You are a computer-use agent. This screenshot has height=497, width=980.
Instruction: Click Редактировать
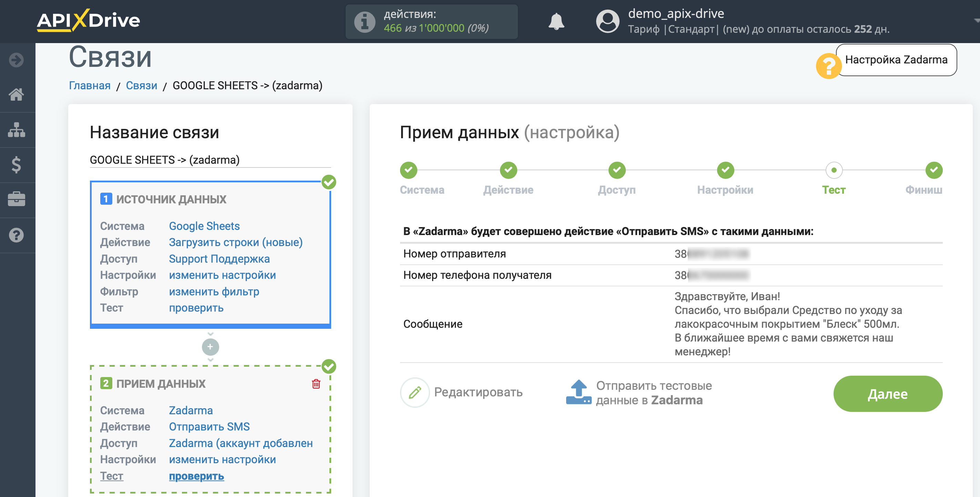[478, 392]
